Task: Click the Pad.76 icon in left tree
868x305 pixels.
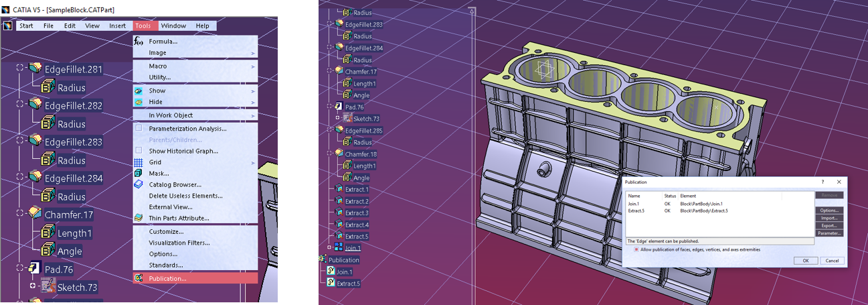Action: coord(35,269)
